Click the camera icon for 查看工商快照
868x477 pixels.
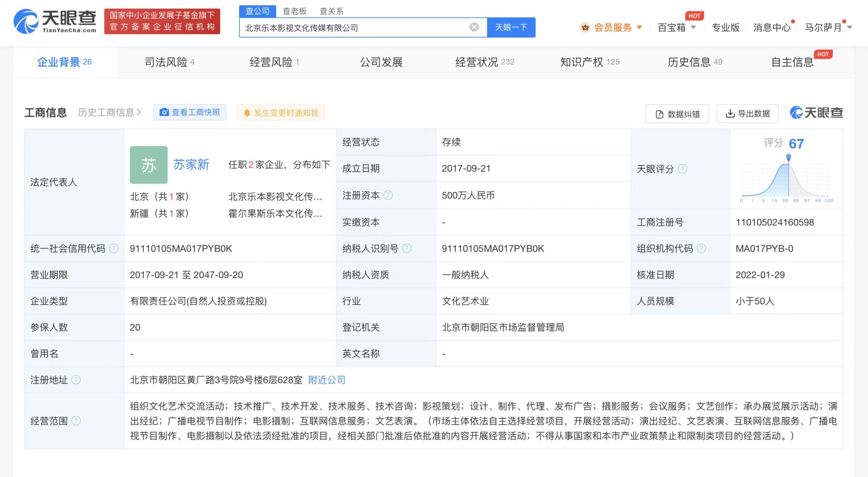coord(164,113)
